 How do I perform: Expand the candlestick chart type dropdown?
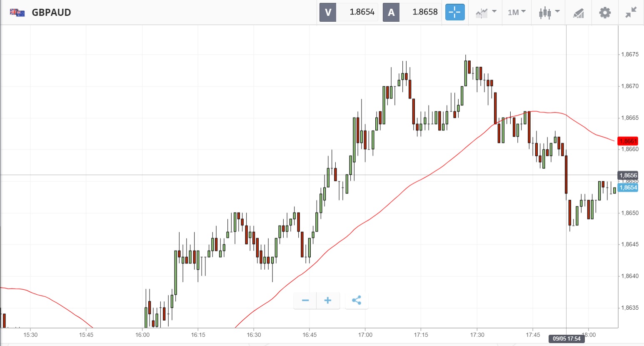pyautogui.click(x=549, y=13)
